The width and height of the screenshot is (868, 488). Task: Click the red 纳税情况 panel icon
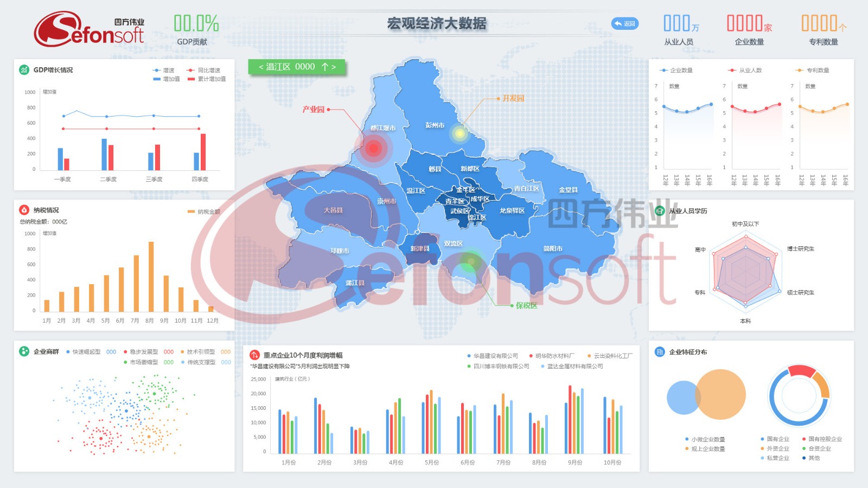point(24,210)
